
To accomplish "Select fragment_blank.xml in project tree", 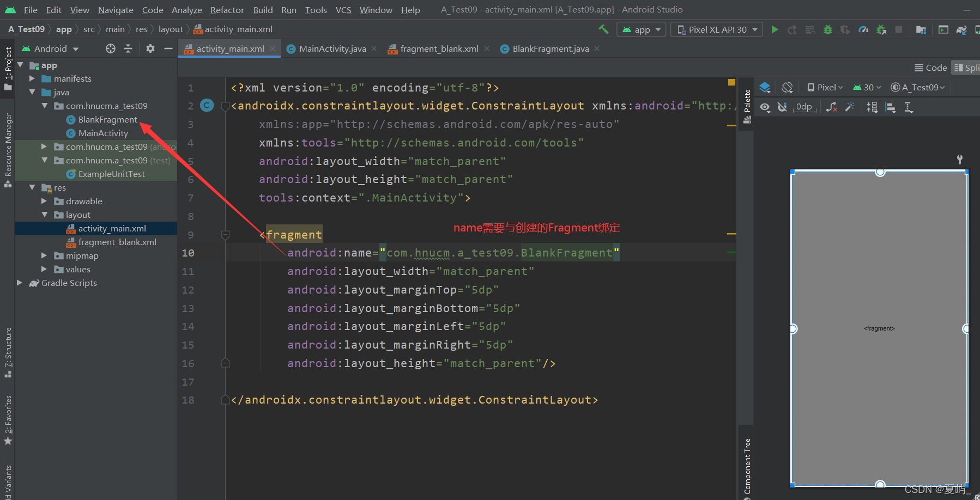I will (117, 242).
